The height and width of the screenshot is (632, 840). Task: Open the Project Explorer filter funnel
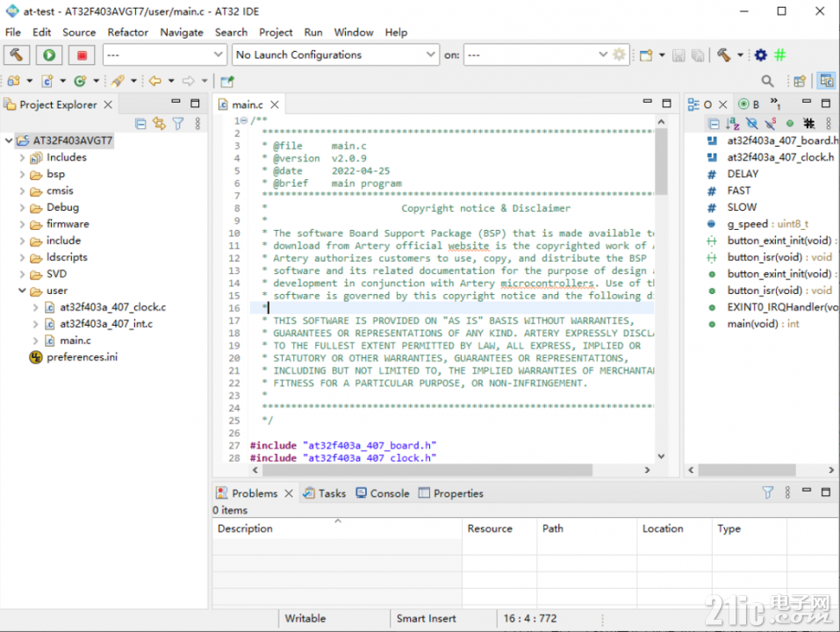click(x=178, y=124)
